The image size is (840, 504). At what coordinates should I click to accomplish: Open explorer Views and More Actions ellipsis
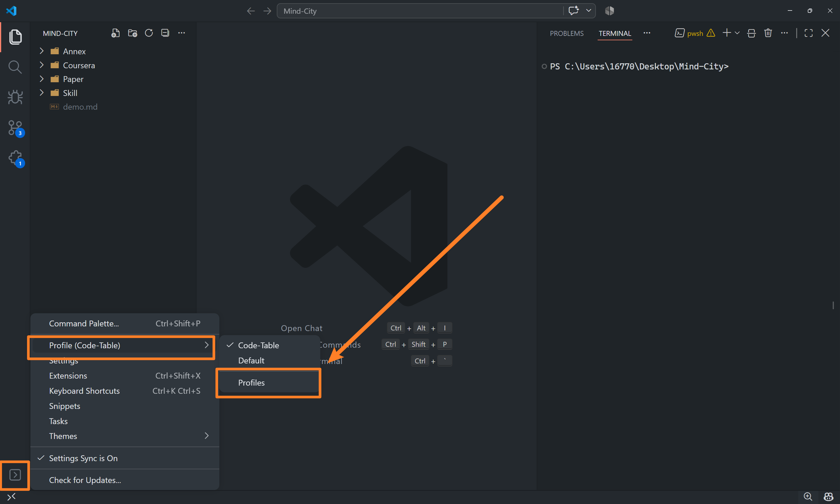182,33
